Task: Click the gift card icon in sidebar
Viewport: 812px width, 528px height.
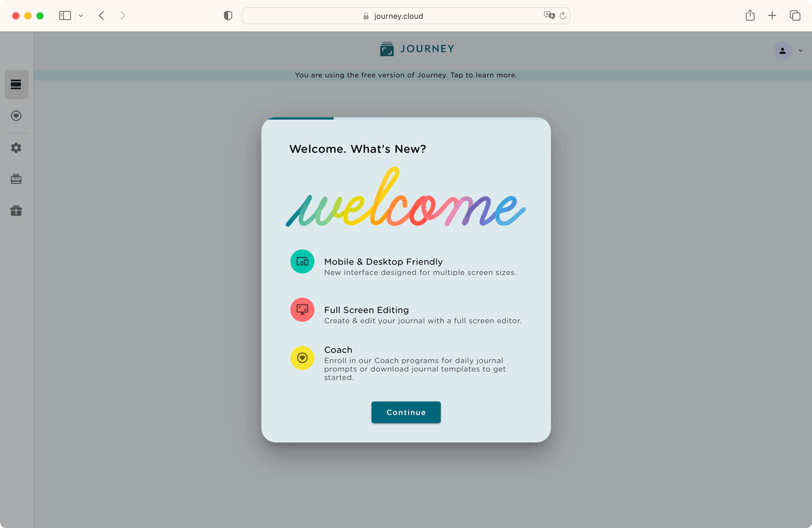Action: (16, 179)
